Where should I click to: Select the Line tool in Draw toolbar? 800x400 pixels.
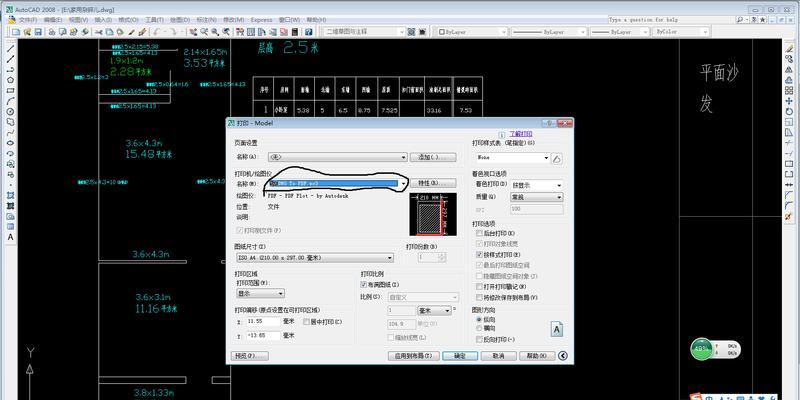click(10, 48)
